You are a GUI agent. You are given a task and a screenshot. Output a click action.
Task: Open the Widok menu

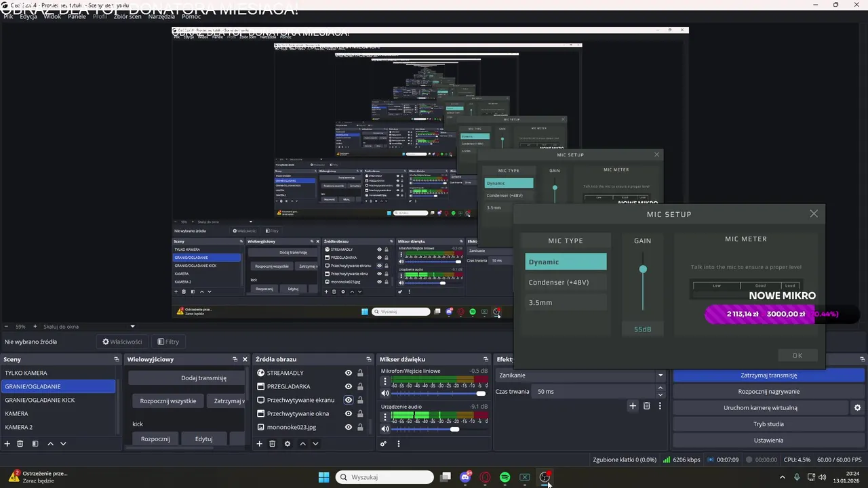click(52, 16)
